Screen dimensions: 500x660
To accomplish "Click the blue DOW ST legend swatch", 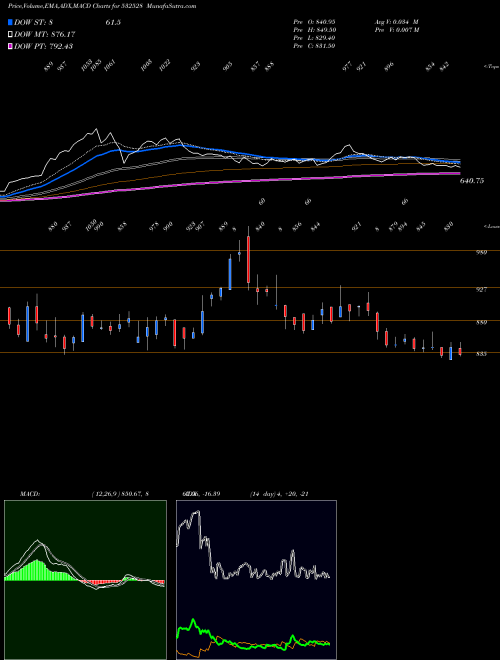I will tap(11, 22).
